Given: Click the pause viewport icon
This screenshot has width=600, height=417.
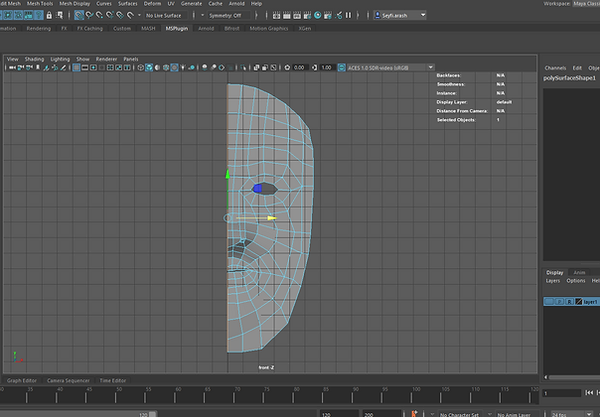Looking at the screenshot, I should (349, 15).
